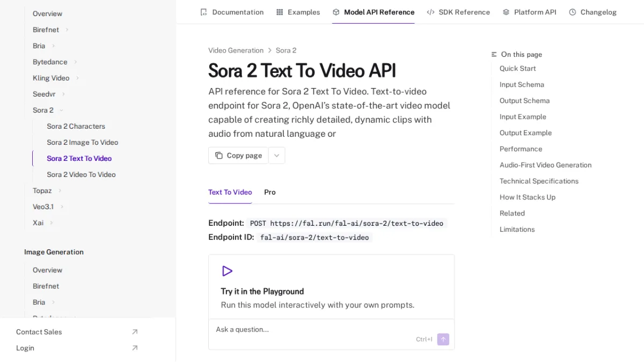
Task: Click the On this page list icon
Action: (494, 54)
